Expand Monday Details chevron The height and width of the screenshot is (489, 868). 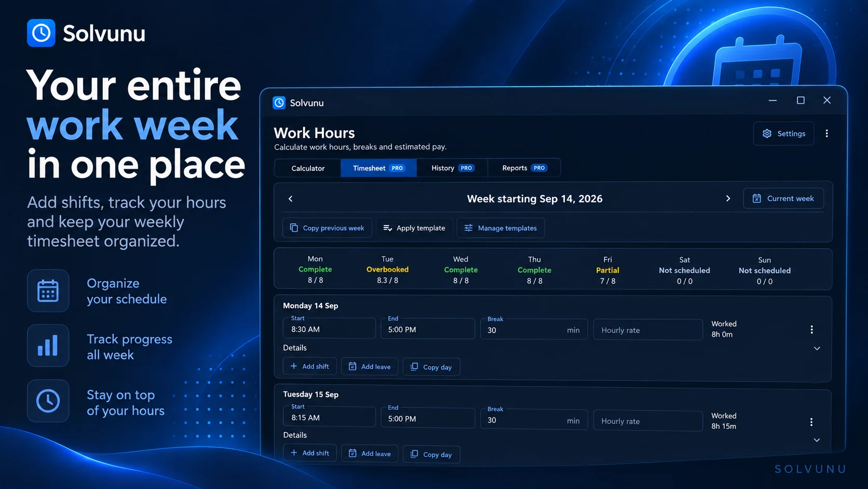tap(817, 348)
